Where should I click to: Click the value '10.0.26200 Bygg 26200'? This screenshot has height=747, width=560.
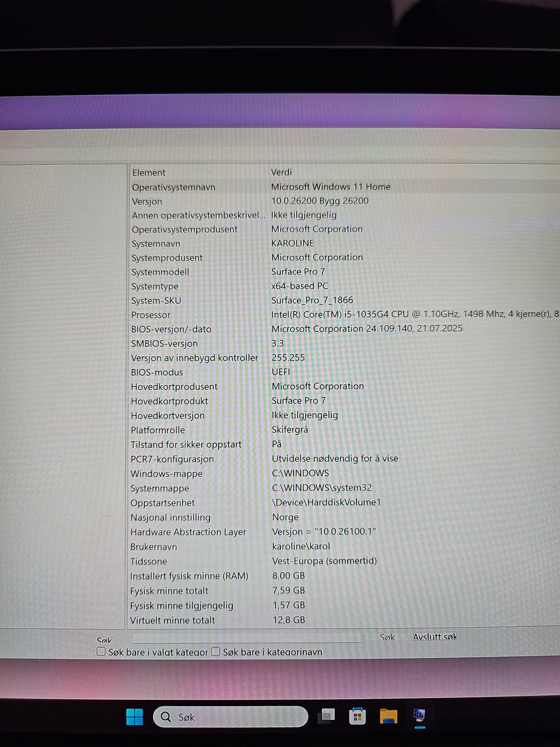point(320,201)
